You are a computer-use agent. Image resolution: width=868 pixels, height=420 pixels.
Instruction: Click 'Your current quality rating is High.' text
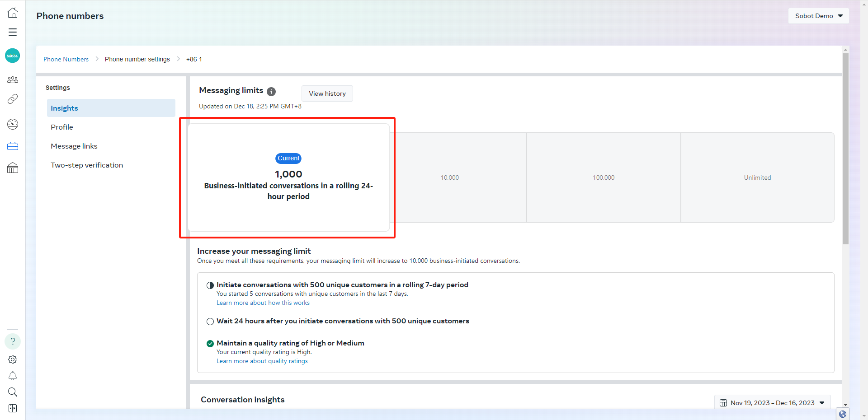[x=264, y=352]
